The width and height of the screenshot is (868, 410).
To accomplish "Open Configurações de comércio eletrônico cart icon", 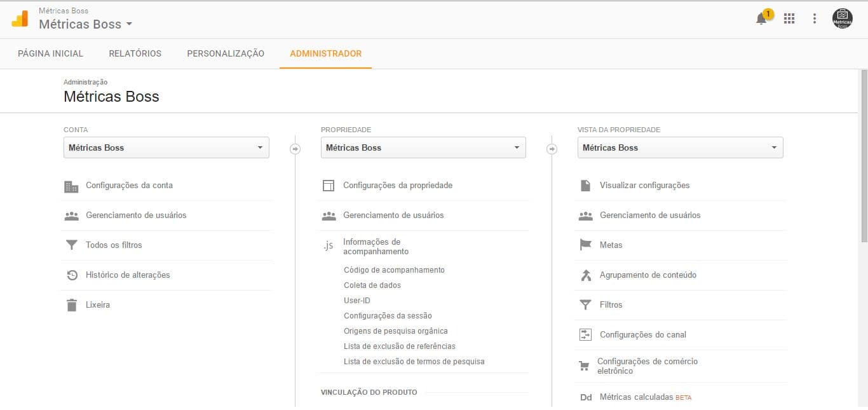I will pyautogui.click(x=648, y=366).
